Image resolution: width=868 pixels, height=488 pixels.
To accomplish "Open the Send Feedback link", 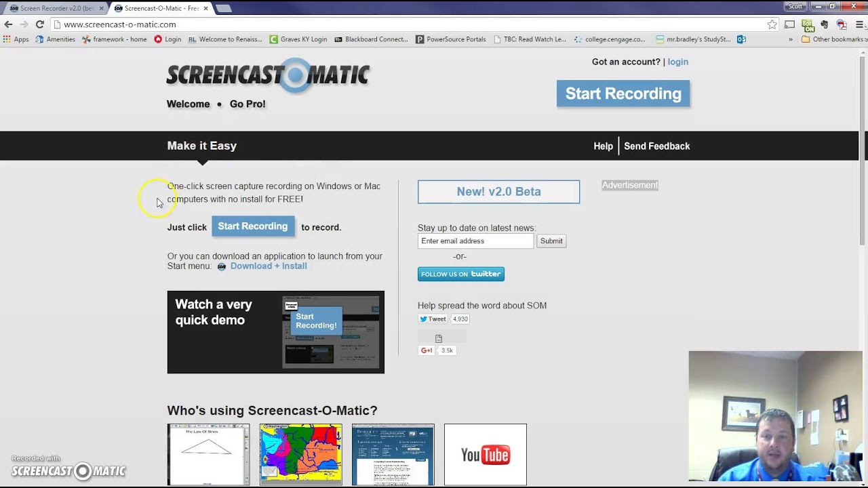I will point(656,146).
